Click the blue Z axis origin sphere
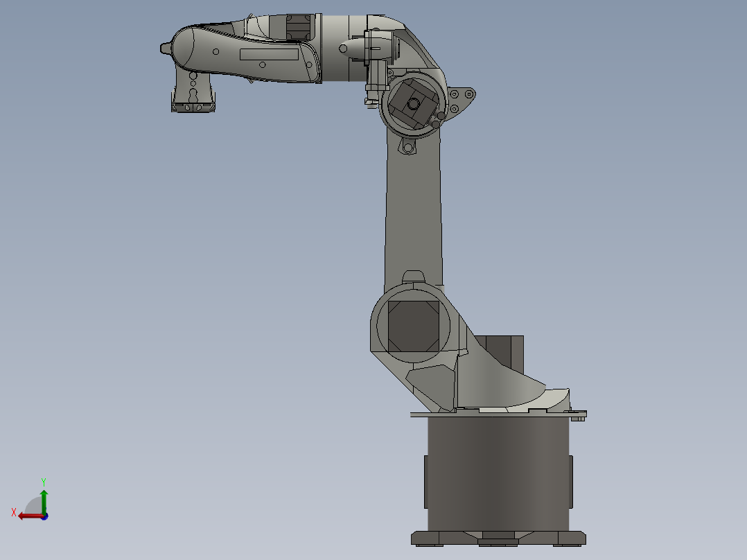Screen dimensions: 747x560 tap(44, 517)
